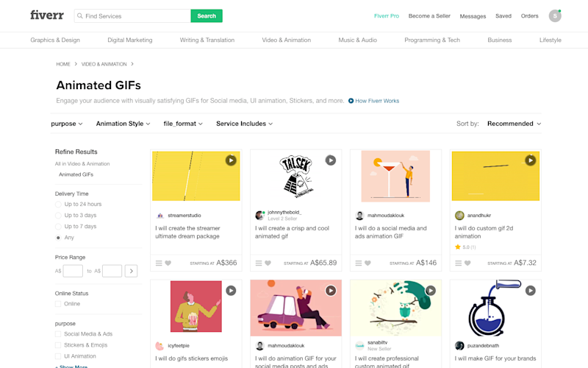Click the maximum price input
The height and width of the screenshot is (368, 588).
pos(112,271)
